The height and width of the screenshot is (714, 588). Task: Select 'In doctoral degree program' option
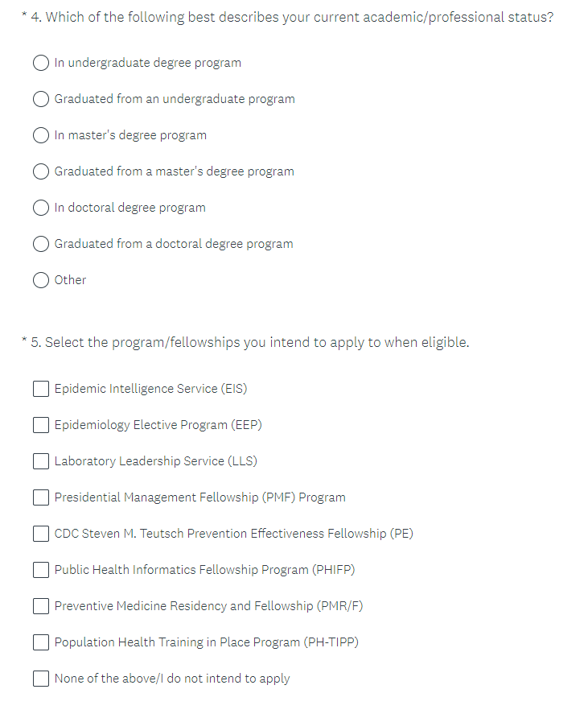pos(42,208)
